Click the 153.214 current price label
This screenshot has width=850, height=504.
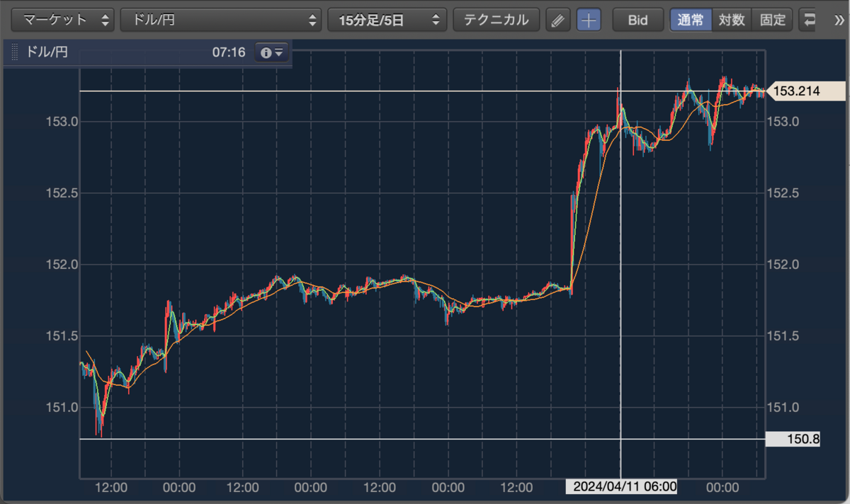807,91
